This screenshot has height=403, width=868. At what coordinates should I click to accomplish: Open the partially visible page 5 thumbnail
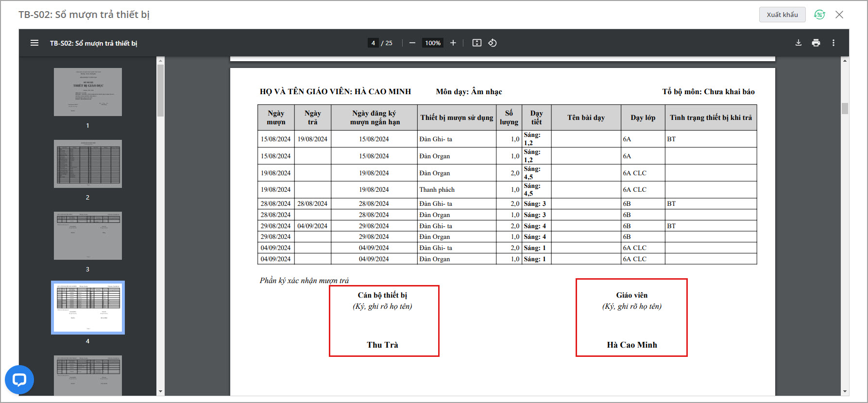88,375
